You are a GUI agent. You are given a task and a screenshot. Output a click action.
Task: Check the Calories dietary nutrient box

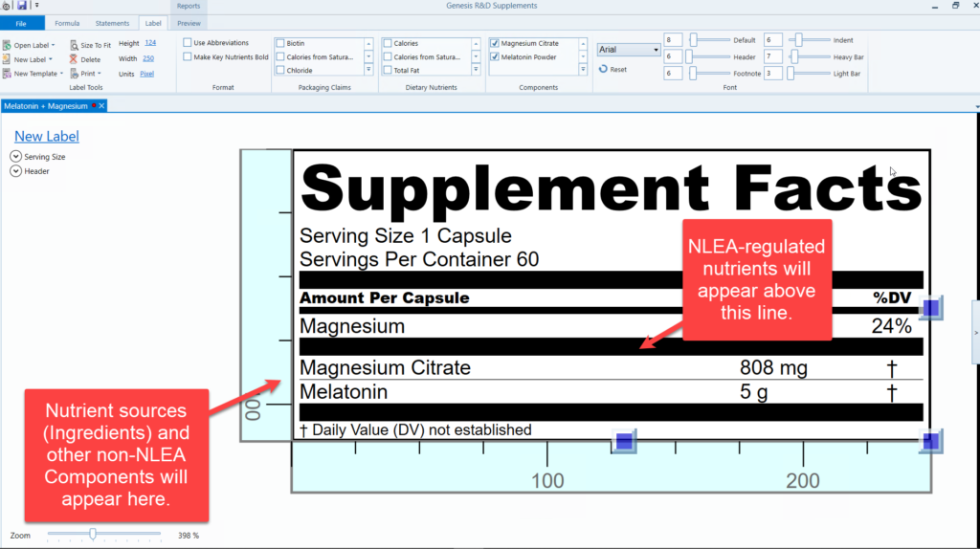(388, 43)
